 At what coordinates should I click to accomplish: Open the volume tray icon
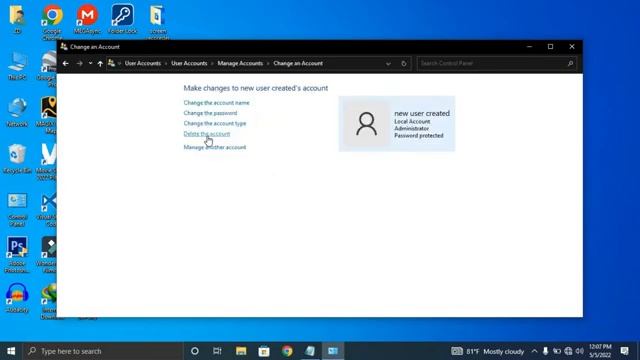pyautogui.click(x=579, y=351)
